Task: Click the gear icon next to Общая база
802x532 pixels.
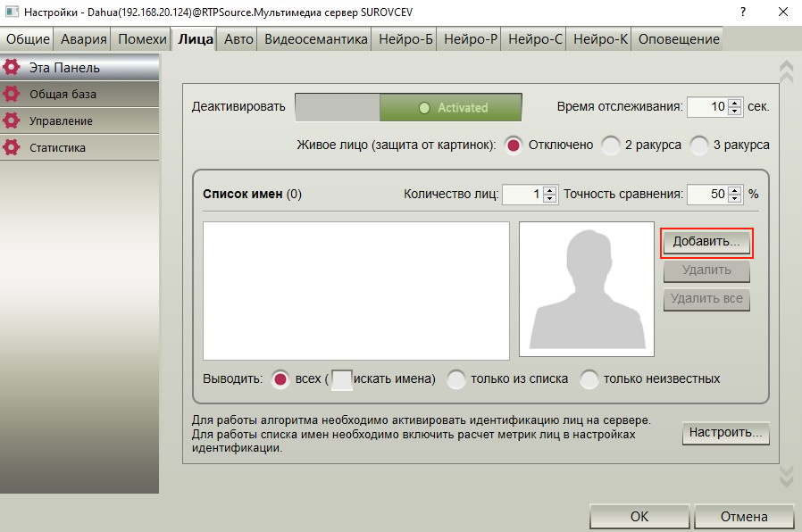Action: 11,94
